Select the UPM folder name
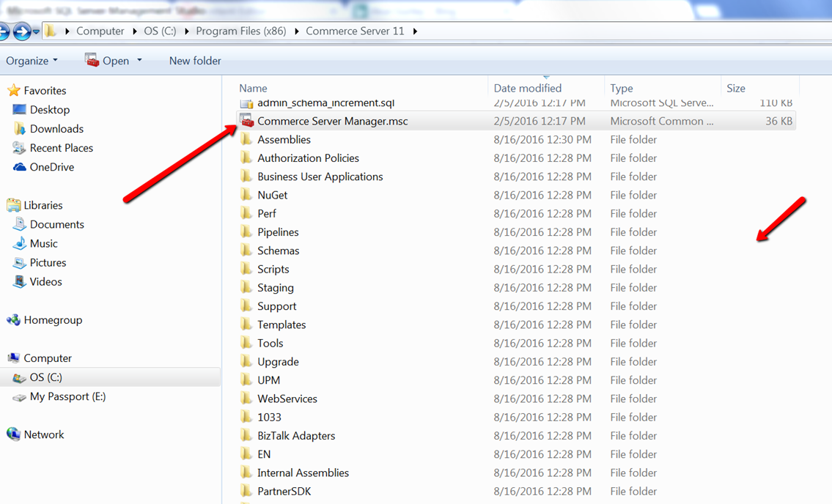The image size is (832, 504). pos(268,380)
